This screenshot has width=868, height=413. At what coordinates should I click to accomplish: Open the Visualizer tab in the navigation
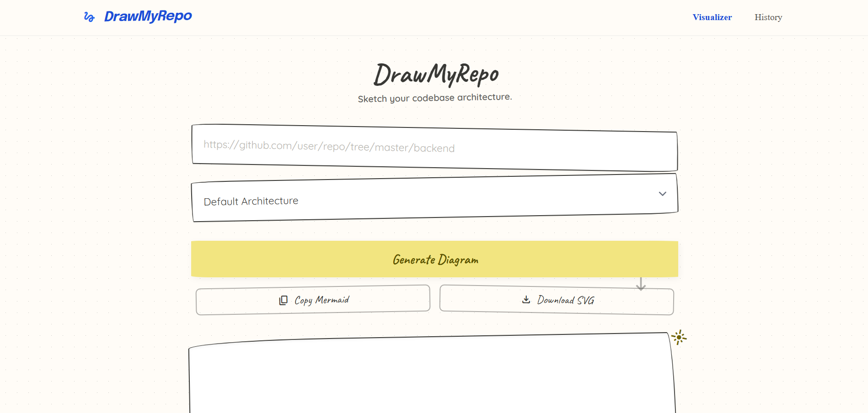coord(712,17)
